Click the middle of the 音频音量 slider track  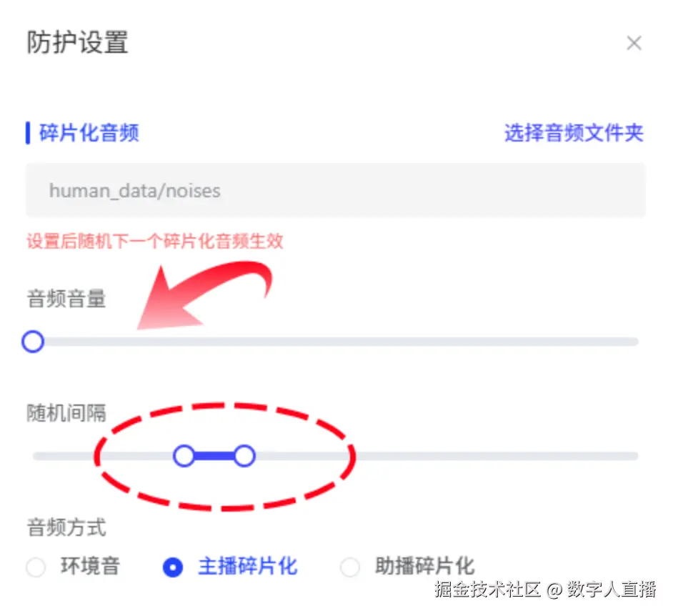tap(336, 342)
